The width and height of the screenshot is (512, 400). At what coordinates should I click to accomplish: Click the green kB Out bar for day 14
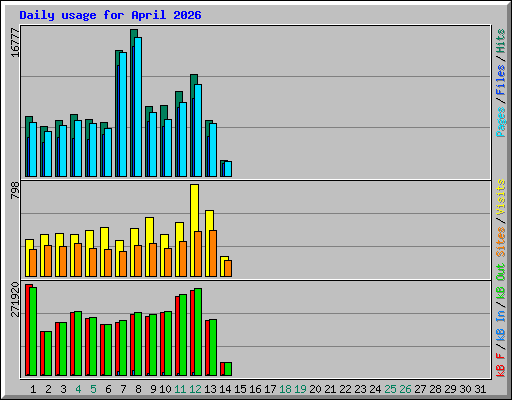(228, 369)
